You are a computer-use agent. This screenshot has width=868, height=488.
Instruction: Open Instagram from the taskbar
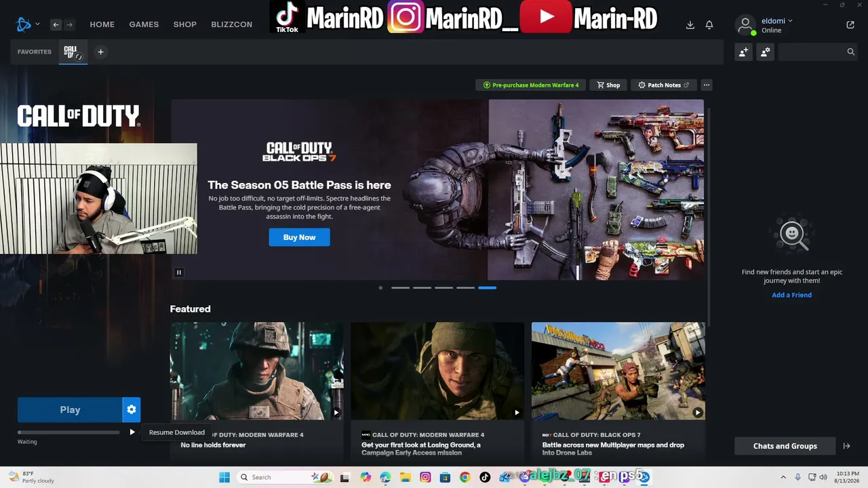pyautogui.click(x=425, y=477)
